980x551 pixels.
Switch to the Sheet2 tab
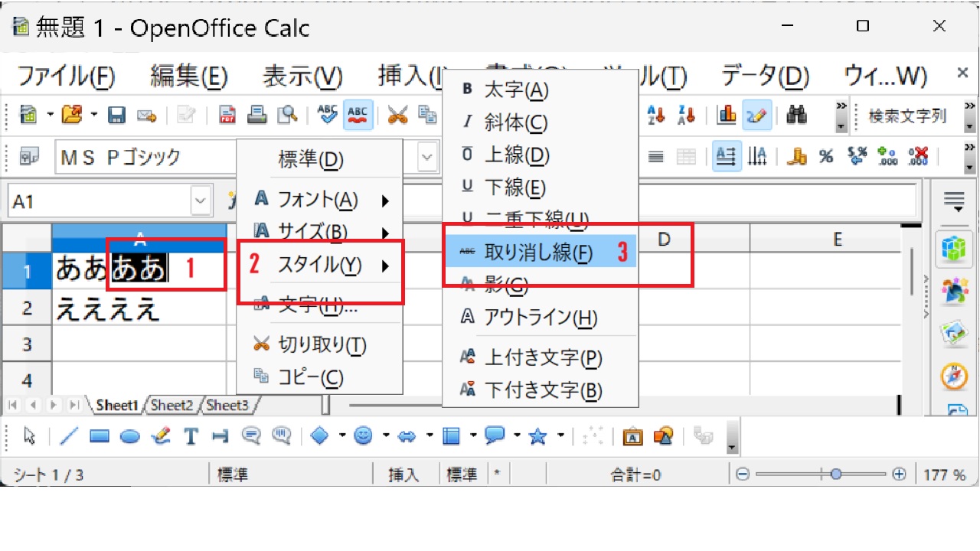171,405
